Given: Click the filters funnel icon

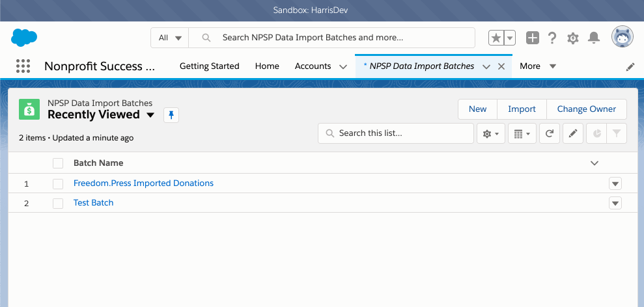Looking at the screenshot, I should [x=617, y=133].
